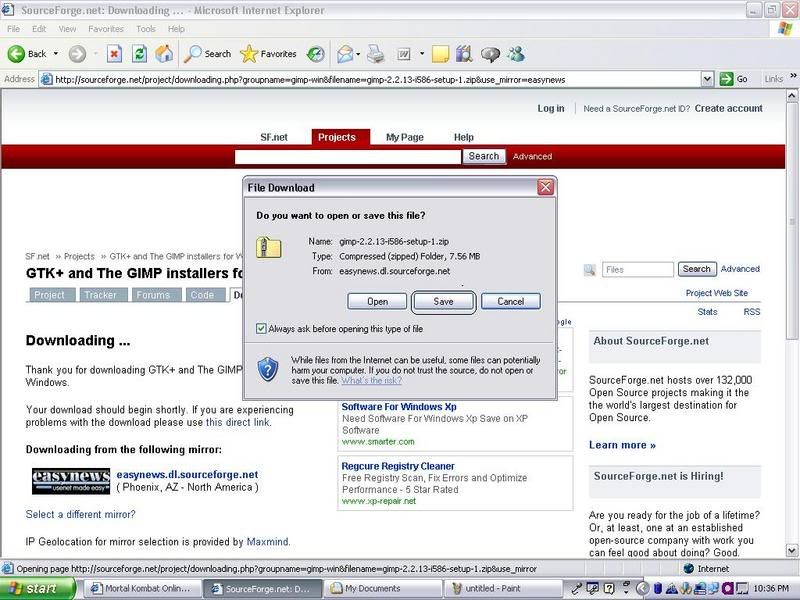Expand the Mail icon dropdown arrow
This screenshot has height=600, width=800.
pos(358,54)
